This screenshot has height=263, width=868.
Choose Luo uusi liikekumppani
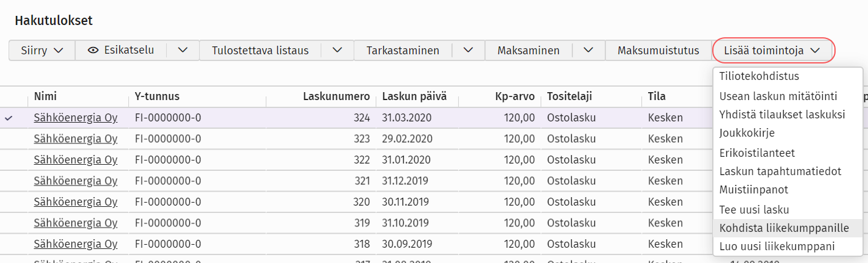[787, 247]
